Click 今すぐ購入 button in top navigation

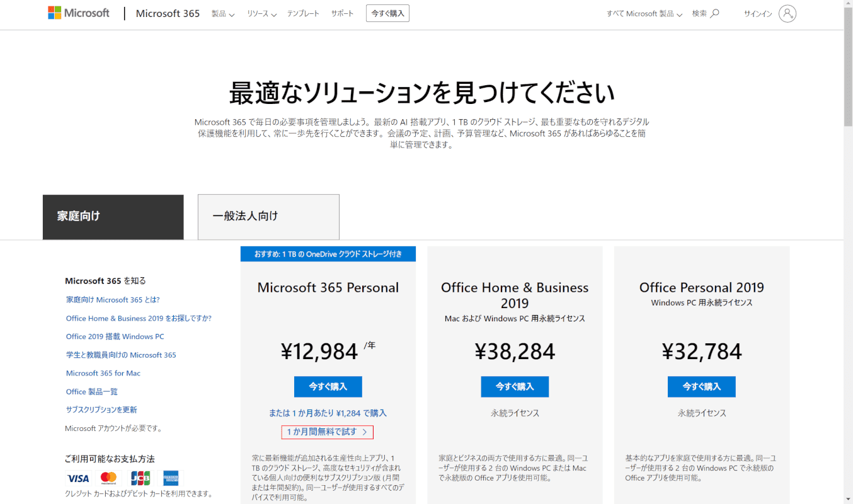point(387,13)
